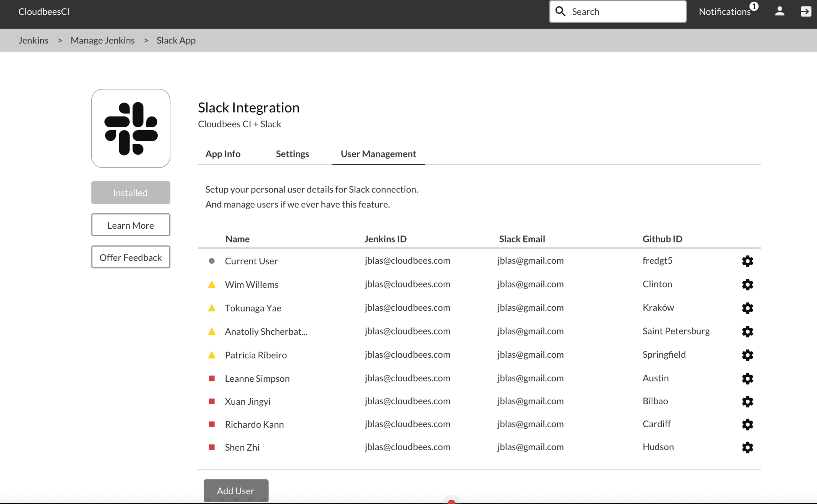Open settings gear for Richardo Kann
The width and height of the screenshot is (817, 504).
[747, 424]
